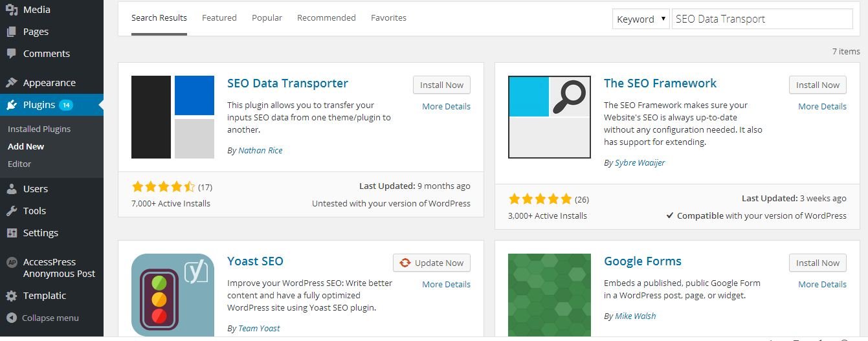Open the plugin Editor submenu item
This screenshot has width=868, height=341.
pos(19,164)
